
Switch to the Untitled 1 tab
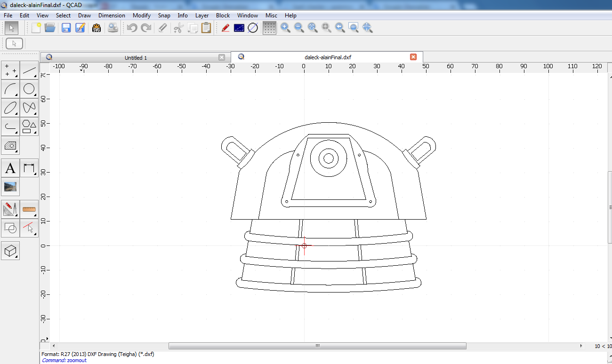point(136,57)
